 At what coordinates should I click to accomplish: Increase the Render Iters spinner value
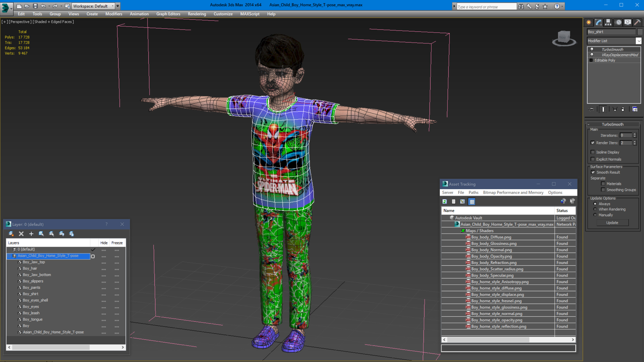pos(635,142)
